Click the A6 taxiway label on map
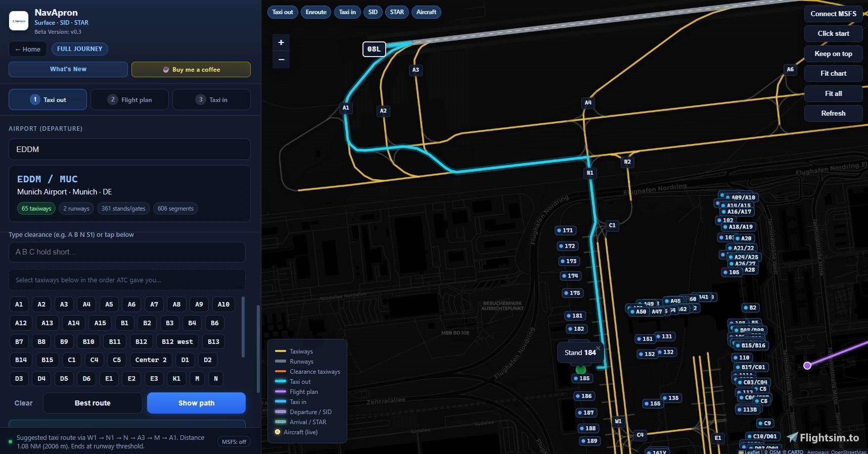 [790, 69]
